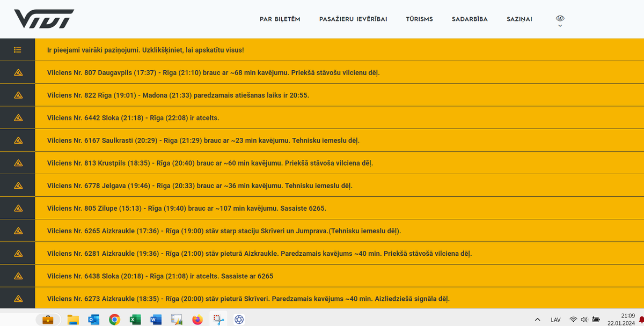This screenshot has width=644, height=326.
Task: Select notice for Vilciens Nr. 6281 Aizkraukle
Action: 339,254
